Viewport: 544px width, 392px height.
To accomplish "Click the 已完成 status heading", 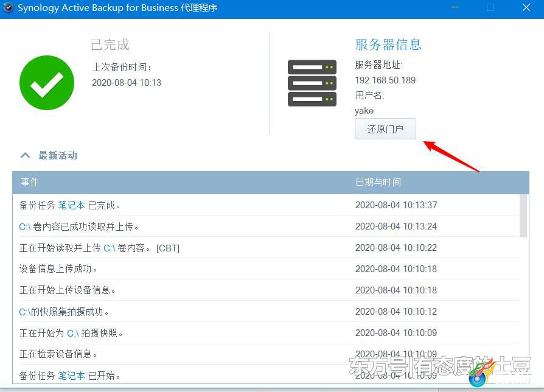I will (110, 45).
